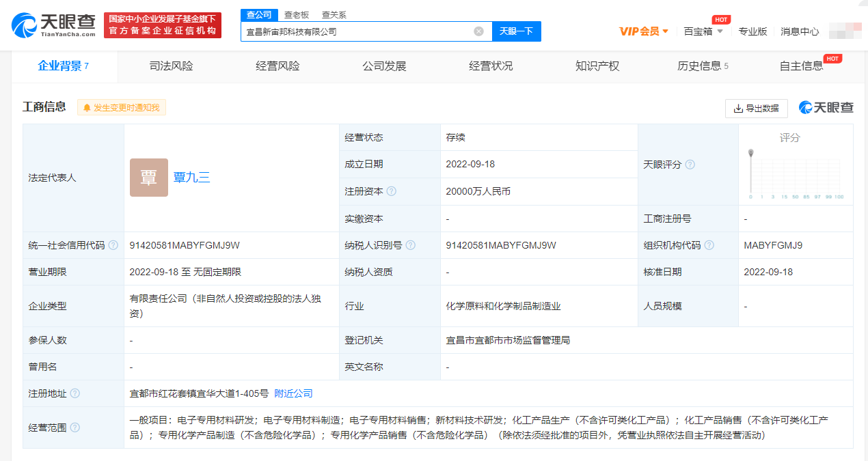The width and height of the screenshot is (868, 461).
Task: Switch to the 公司发展 tab
Action: point(385,66)
